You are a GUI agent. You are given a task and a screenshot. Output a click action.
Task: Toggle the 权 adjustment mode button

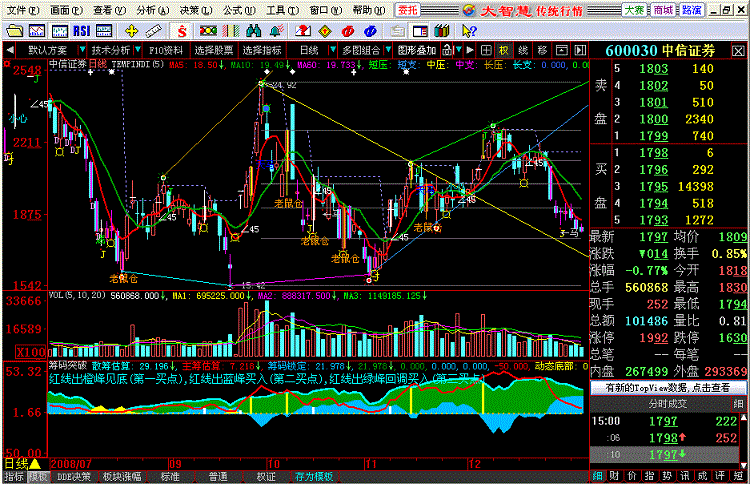504,50
